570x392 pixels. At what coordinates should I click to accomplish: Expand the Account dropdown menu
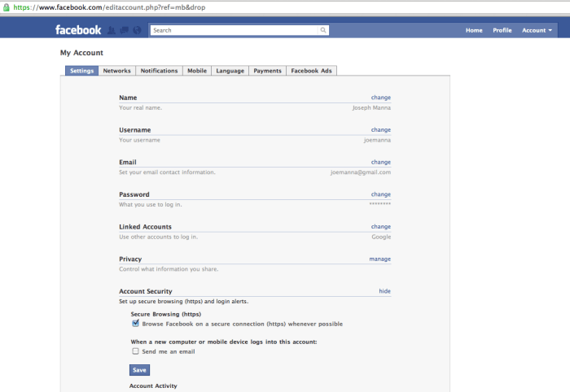537,30
